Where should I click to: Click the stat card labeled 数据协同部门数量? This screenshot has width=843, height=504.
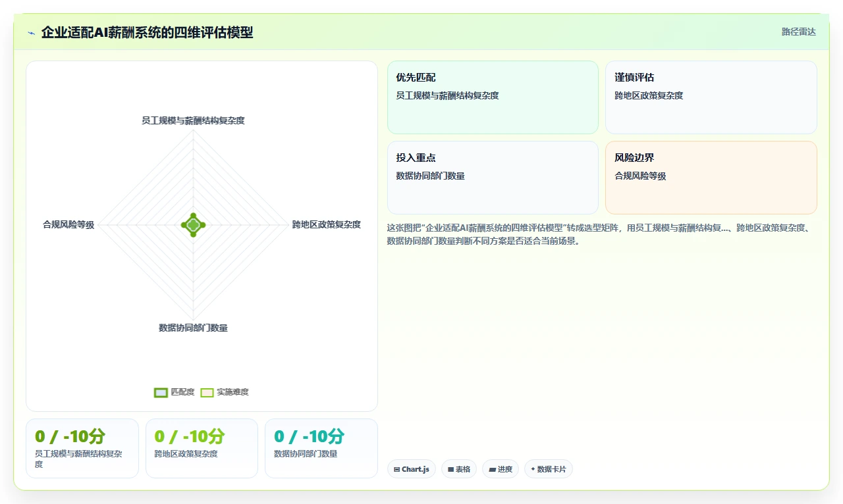point(321,448)
